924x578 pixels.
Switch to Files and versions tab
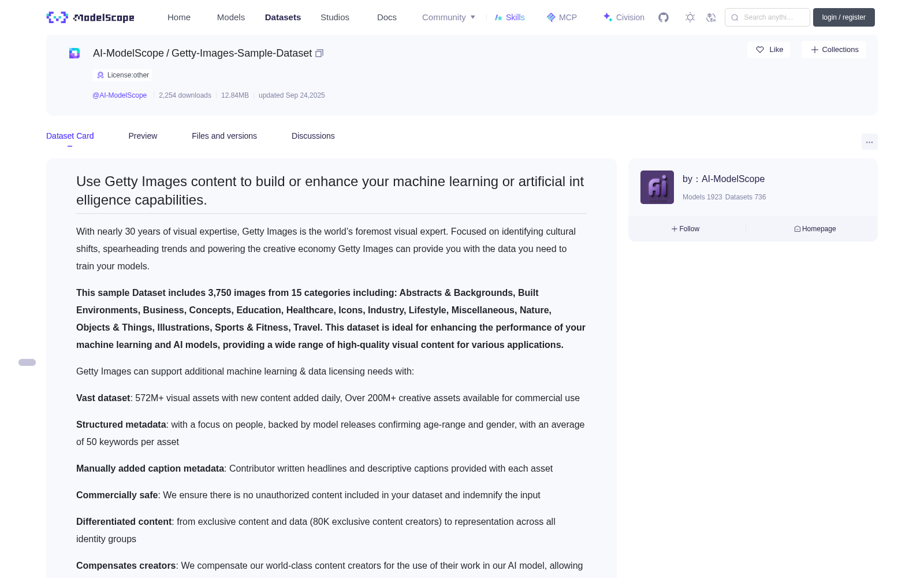tap(224, 136)
